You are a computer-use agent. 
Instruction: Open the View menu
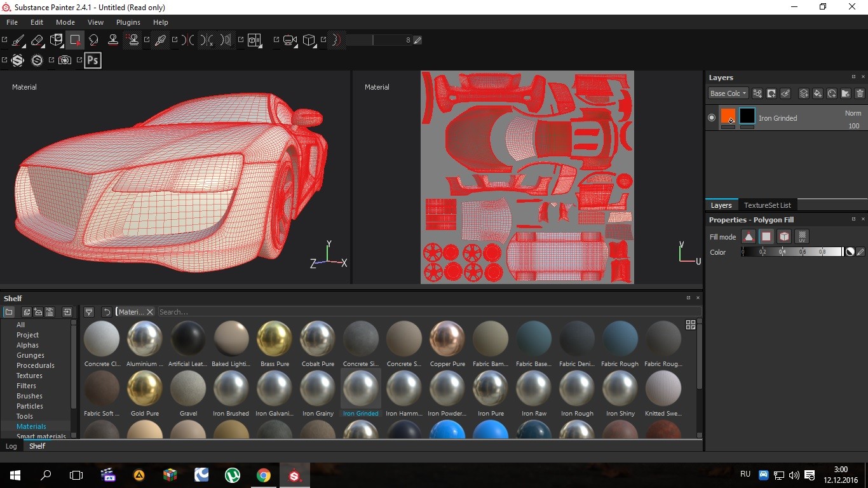(95, 22)
